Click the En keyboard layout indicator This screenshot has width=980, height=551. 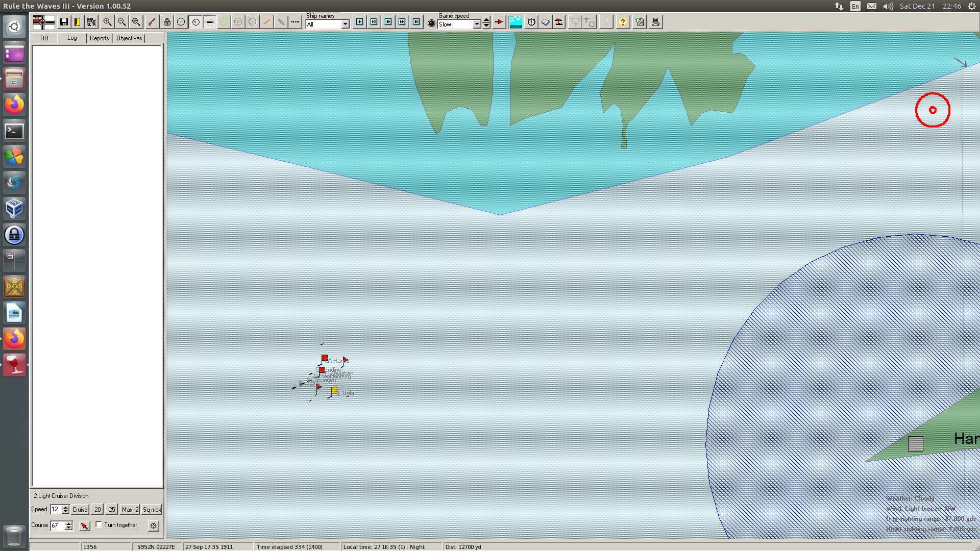[855, 6]
